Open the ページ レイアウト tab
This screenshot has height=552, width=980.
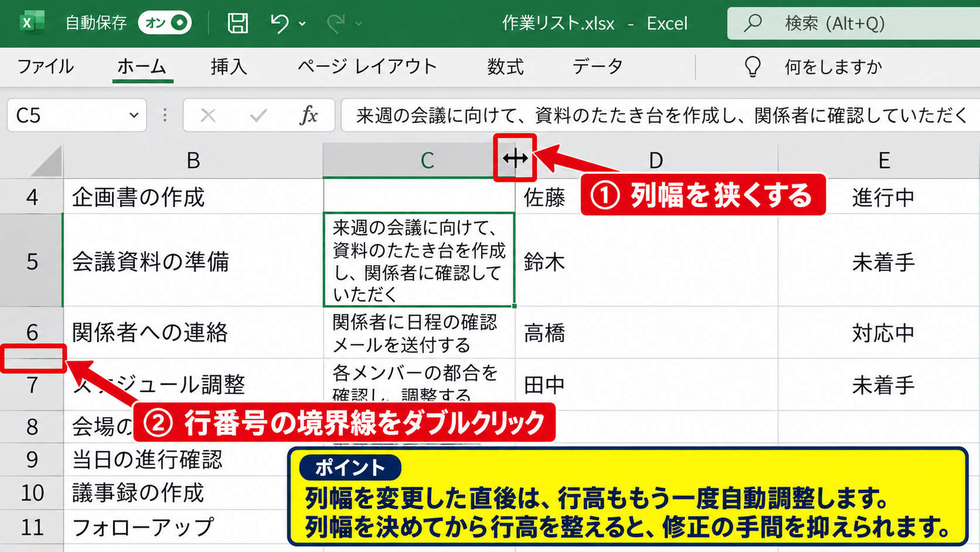click(367, 66)
